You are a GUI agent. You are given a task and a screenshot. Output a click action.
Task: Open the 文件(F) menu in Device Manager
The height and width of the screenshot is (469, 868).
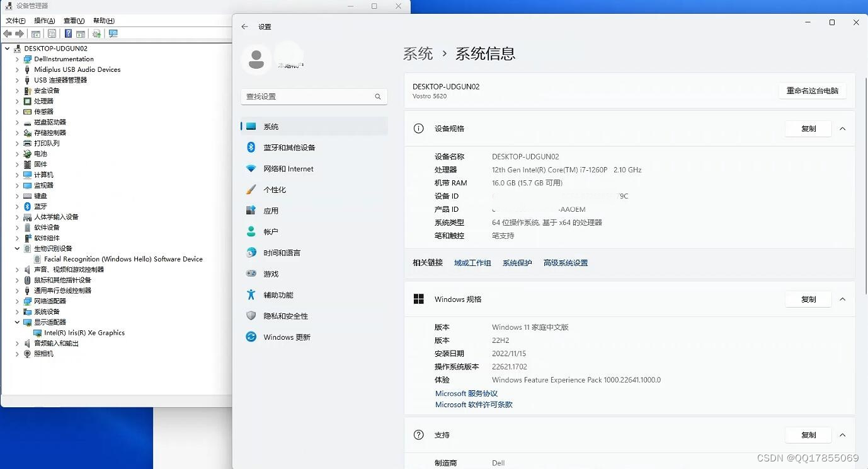point(15,21)
